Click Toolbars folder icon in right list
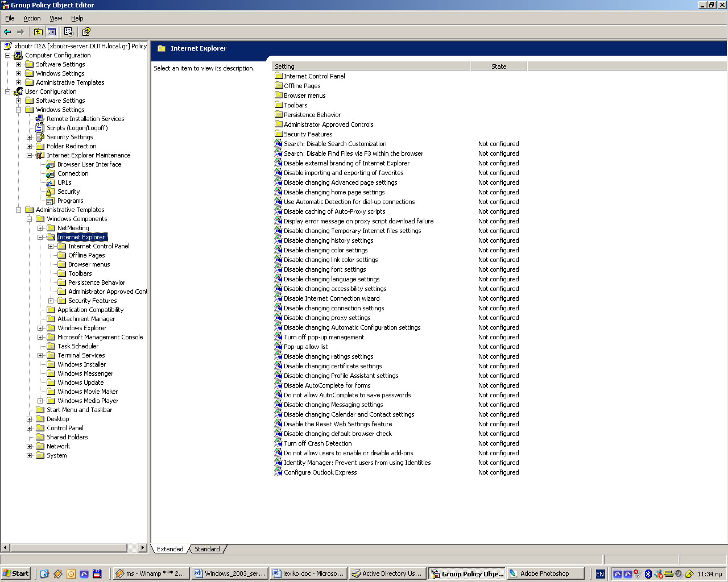This screenshot has height=582, width=728. coord(279,105)
